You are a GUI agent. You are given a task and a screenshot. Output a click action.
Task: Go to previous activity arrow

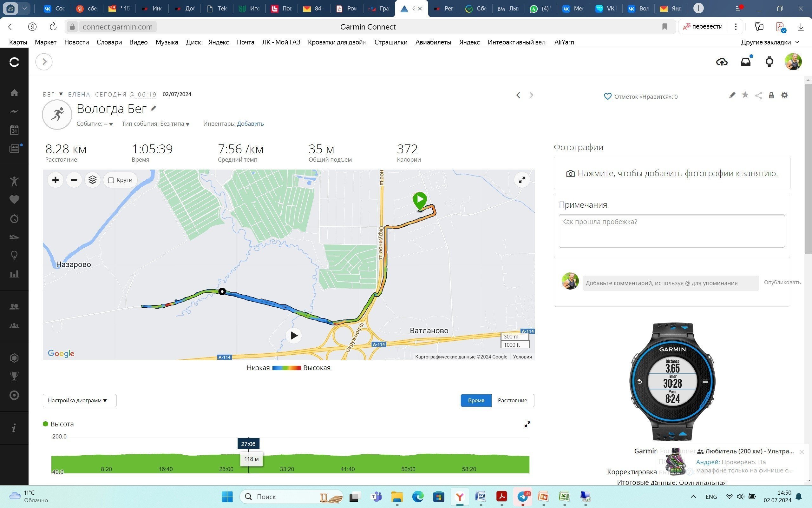click(x=518, y=96)
